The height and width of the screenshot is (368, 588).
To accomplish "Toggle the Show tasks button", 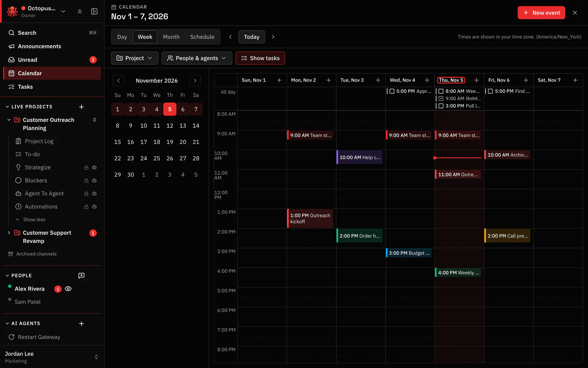I will (260, 58).
